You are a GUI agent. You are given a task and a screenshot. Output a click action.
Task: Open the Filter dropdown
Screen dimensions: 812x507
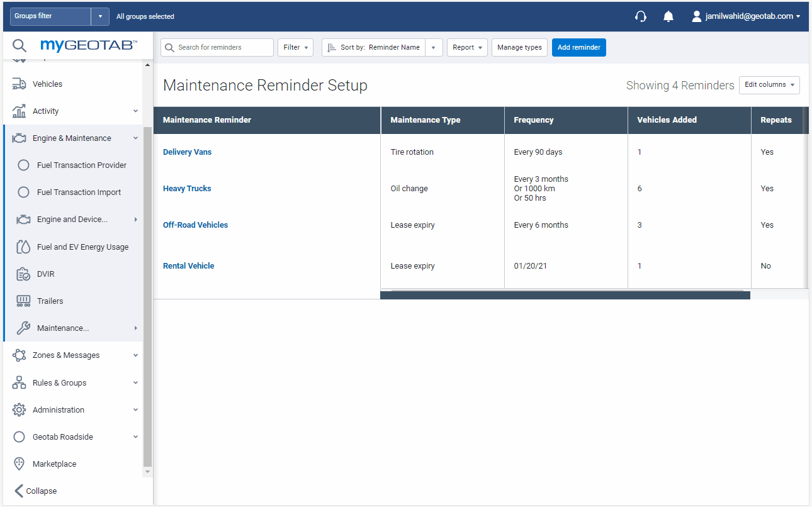(295, 47)
